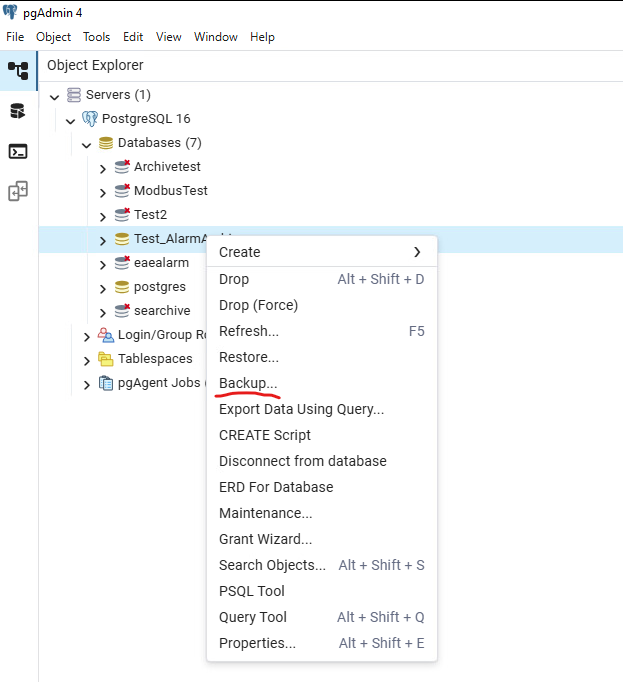Open the PSQL Tool sidebar icon

click(x=18, y=151)
